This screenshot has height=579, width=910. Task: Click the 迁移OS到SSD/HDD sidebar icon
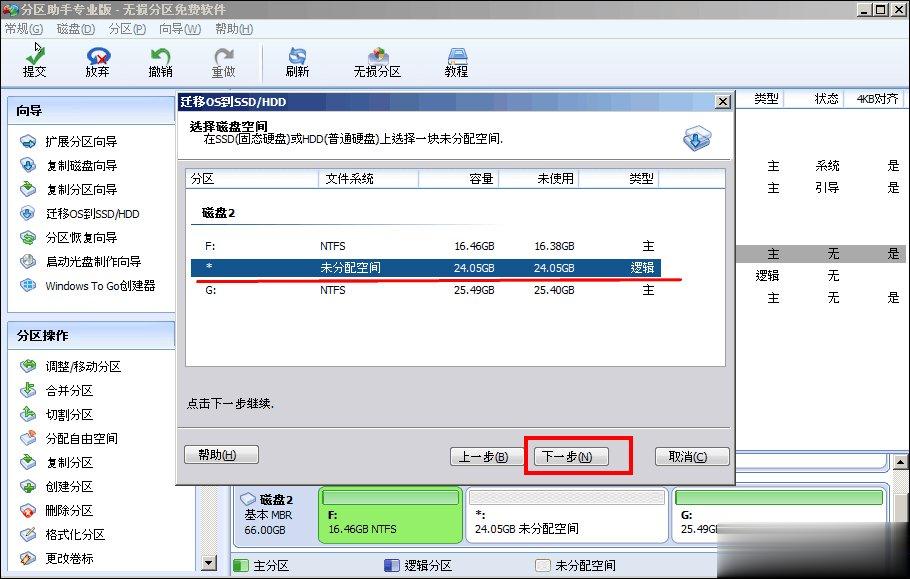[28, 213]
